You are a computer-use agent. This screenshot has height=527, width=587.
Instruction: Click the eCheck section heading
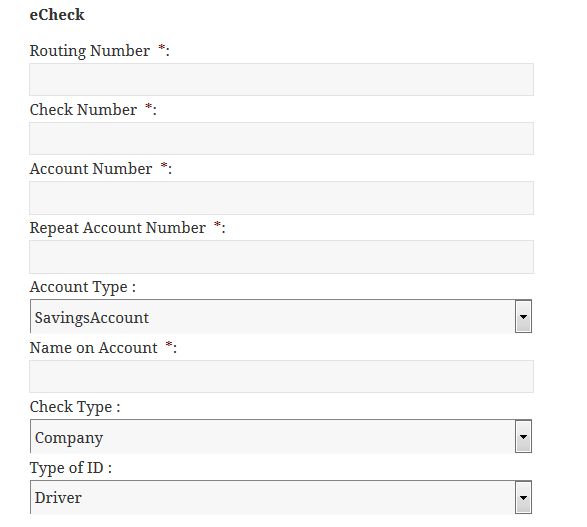pos(57,15)
